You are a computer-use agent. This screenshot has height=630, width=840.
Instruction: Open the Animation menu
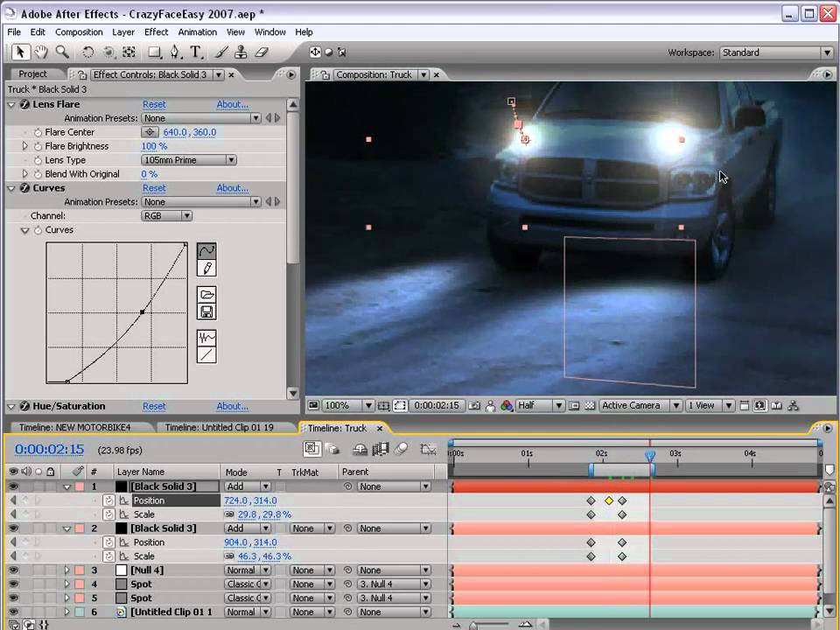click(x=197, y=32)
